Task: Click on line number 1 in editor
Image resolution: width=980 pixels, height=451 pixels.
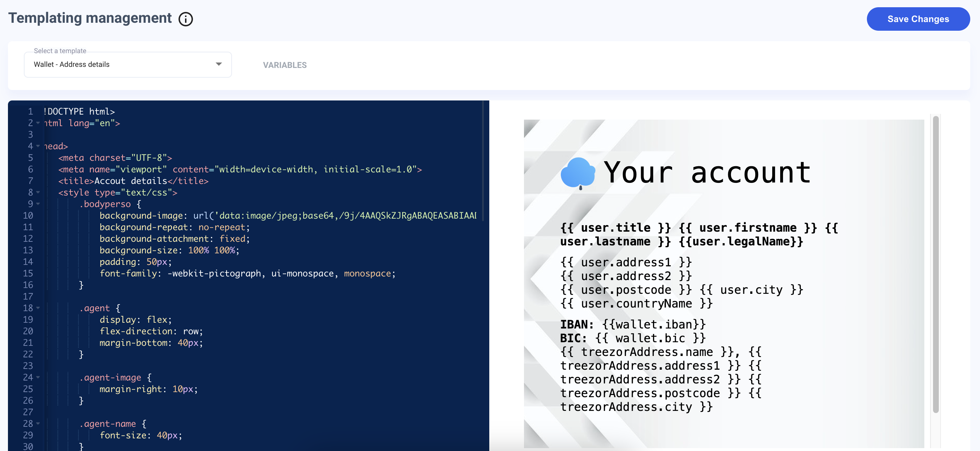Action: [x=30, y=111]
